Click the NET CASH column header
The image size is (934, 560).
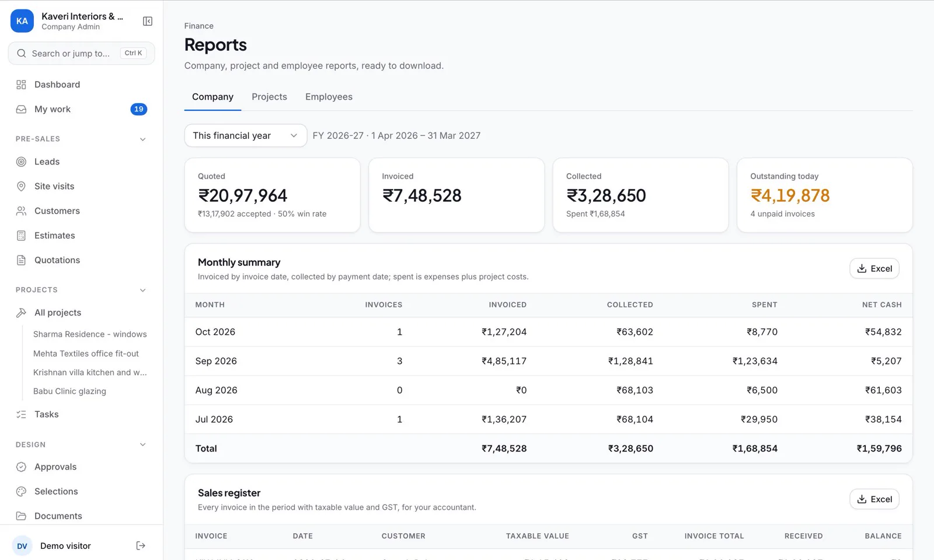coord(881,304)
